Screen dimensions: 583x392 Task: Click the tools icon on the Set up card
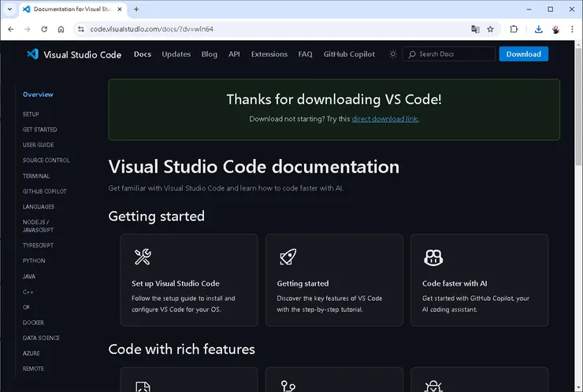pyautogui.click(x=143, y=257)
